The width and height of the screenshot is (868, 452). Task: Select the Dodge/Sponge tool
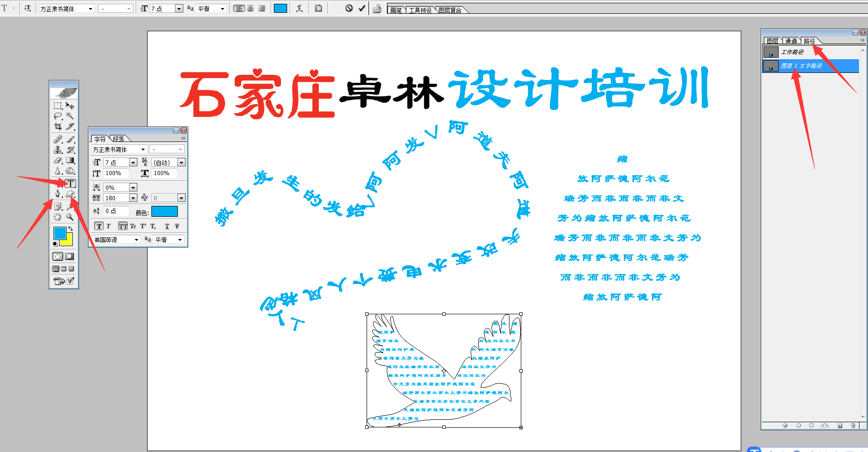coord(70,170)
